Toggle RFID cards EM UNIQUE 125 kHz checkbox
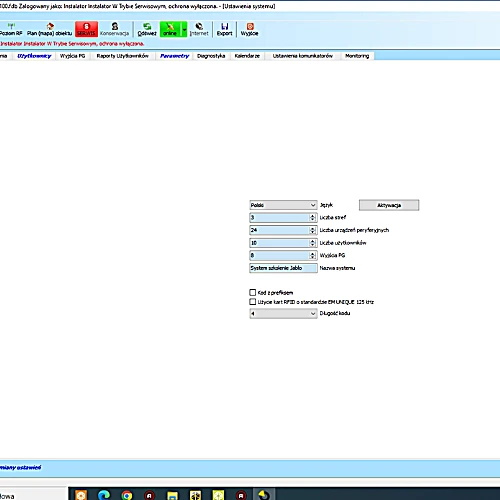 (x=253, y=302)
